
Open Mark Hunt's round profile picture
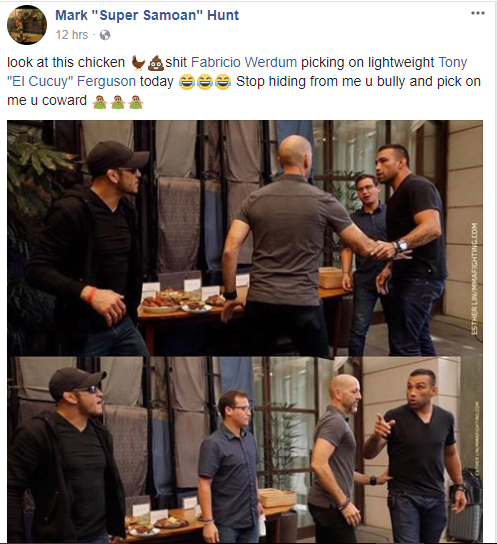pos(27,25)
